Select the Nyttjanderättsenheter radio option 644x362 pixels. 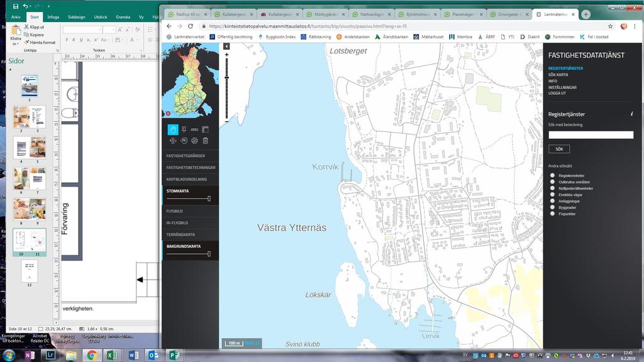pos(552,189)
